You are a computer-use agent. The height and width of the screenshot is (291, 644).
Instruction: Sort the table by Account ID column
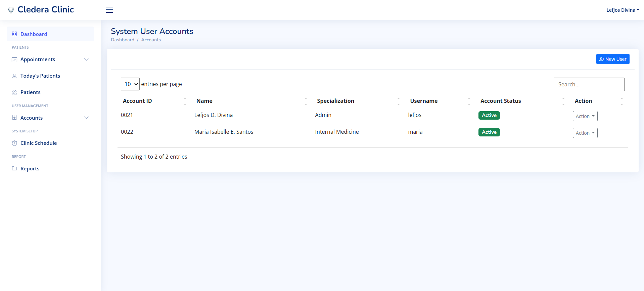point(137,101)
